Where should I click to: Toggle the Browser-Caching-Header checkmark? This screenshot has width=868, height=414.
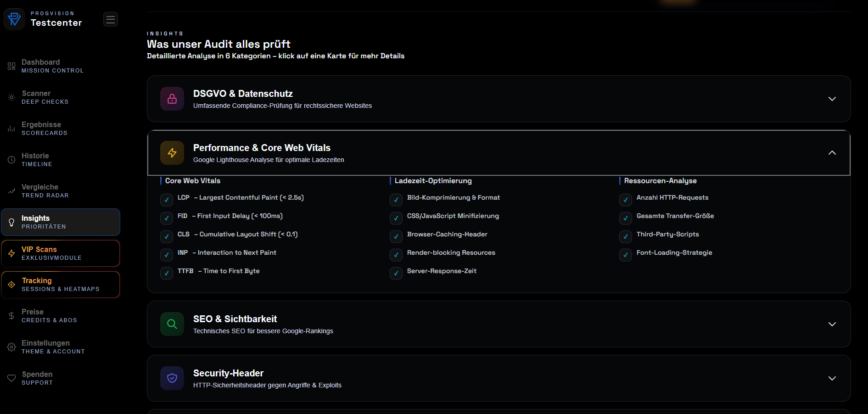tap(396, 236)
